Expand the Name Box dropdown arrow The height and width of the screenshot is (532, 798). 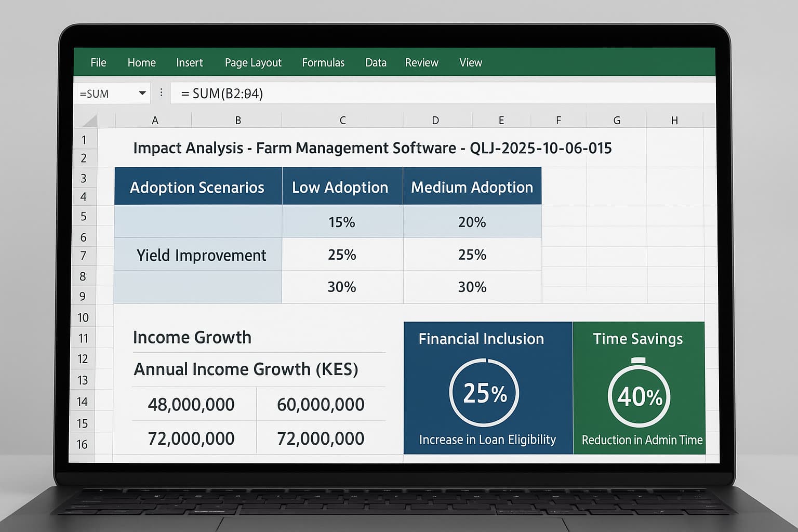pos(142,94)
